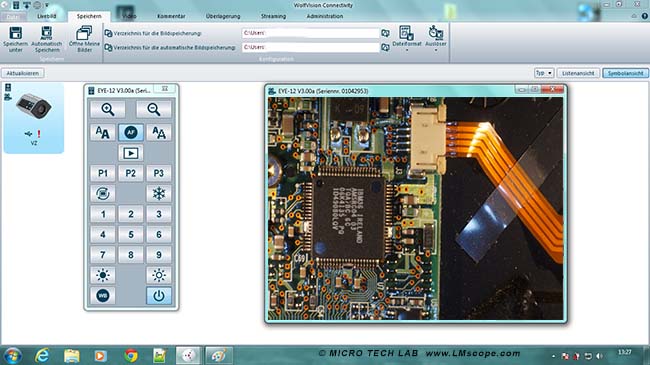The image size is (650, 365).
Task: Browse folder for Bildspeicherung path
Action: tap(385, 33)
